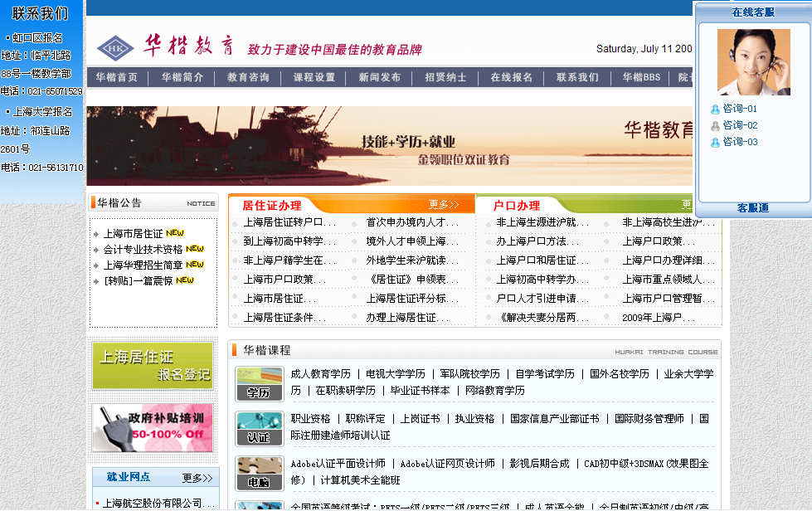Open 户口人才引进申请 article link
812x511 pixels.
[542, 299]
